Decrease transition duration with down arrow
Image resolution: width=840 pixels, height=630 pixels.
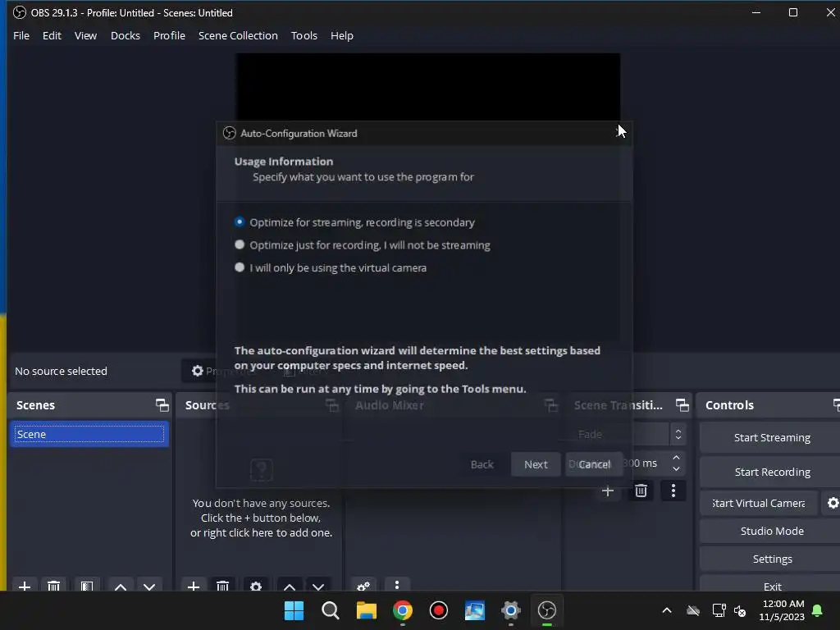[676, 468]
